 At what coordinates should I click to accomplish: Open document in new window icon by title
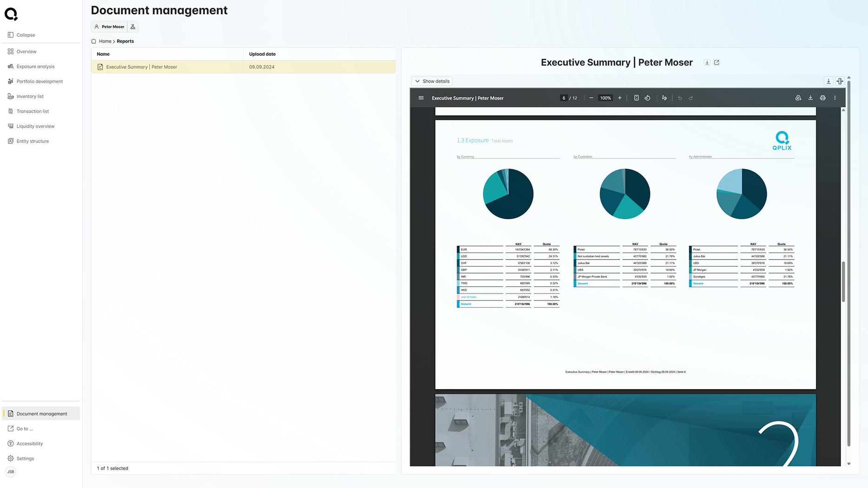pos(717,63)
